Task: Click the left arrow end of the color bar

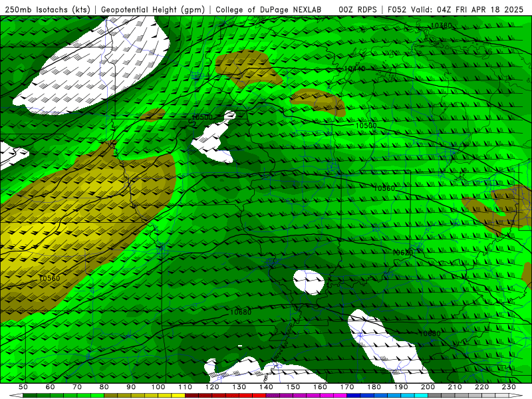Action: click(16, 396)
